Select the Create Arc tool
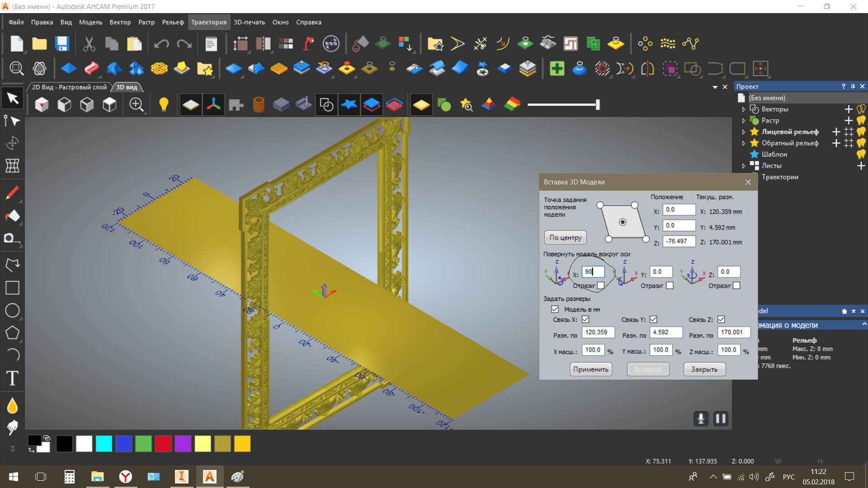Screen dimensions: 868x488 pos(12,355)
